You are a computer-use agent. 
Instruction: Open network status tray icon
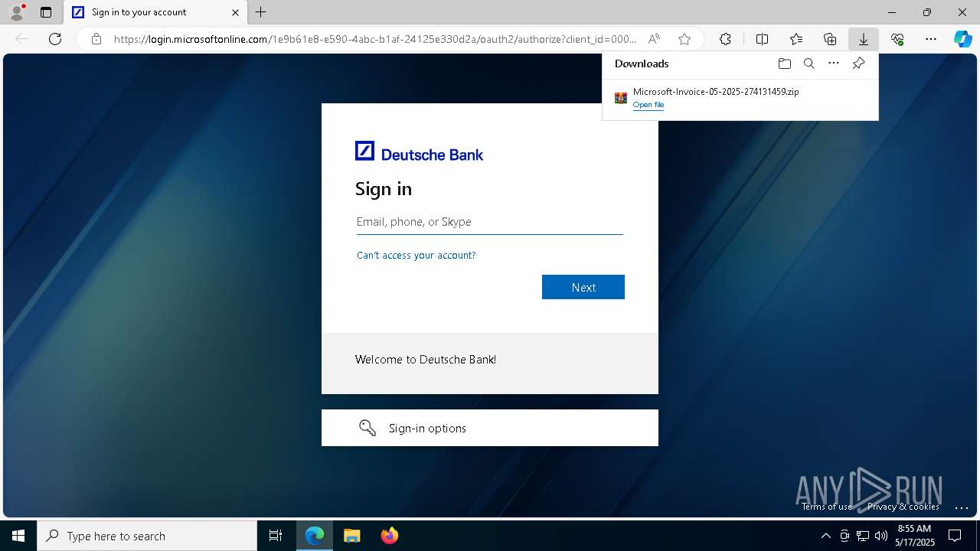coord(863,536)
